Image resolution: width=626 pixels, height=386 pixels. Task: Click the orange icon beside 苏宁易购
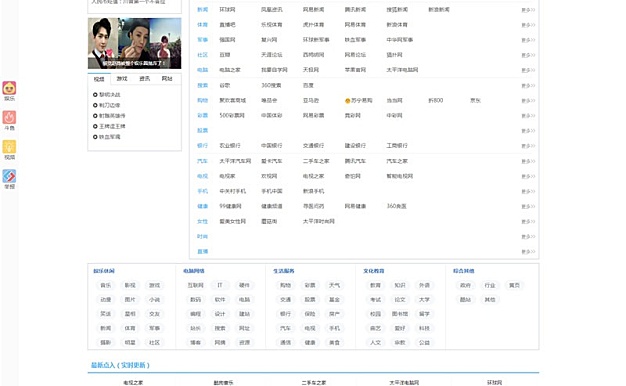[347, 101]
